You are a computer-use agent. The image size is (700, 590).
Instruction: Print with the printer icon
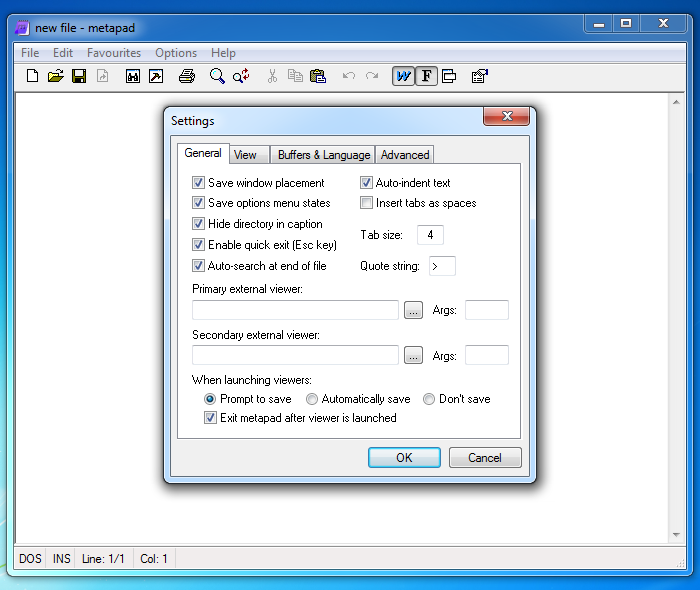click(x=187, y=76)
